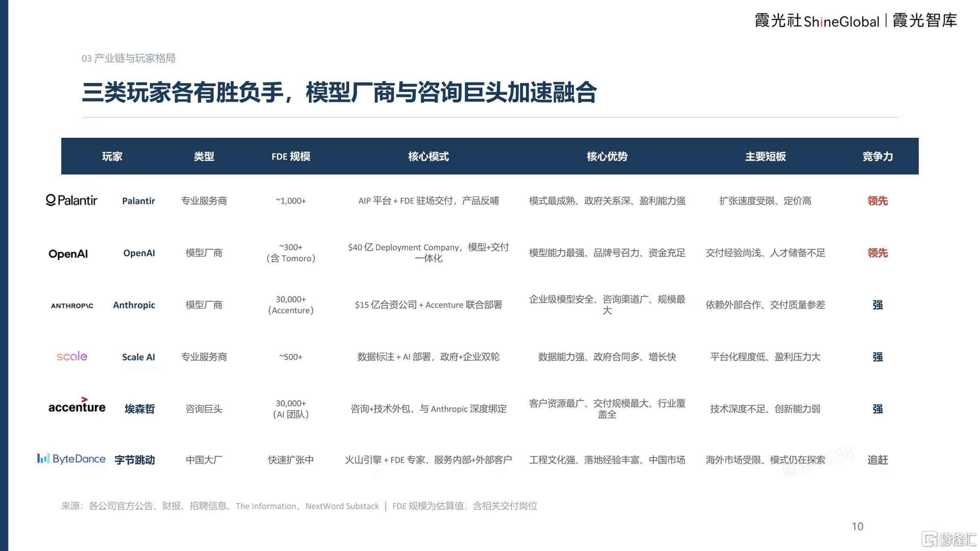The image size is (980, 551).
Task: Click 平台化程度低、盈利压力大 cell
Action: (x=765, y=357)
